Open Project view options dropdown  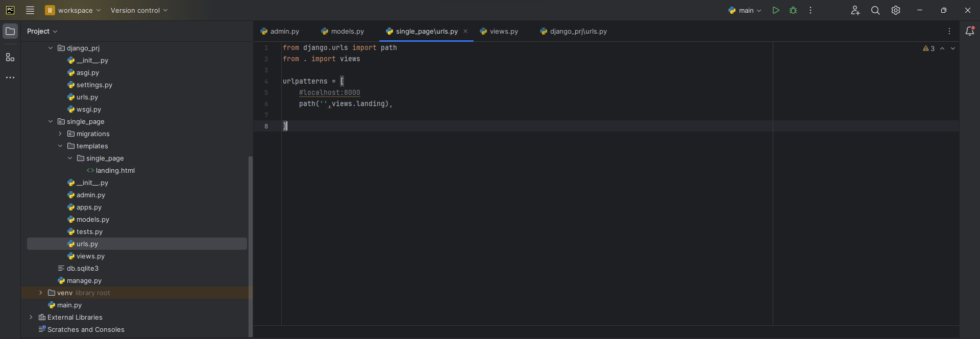click(x=42, y=31)
